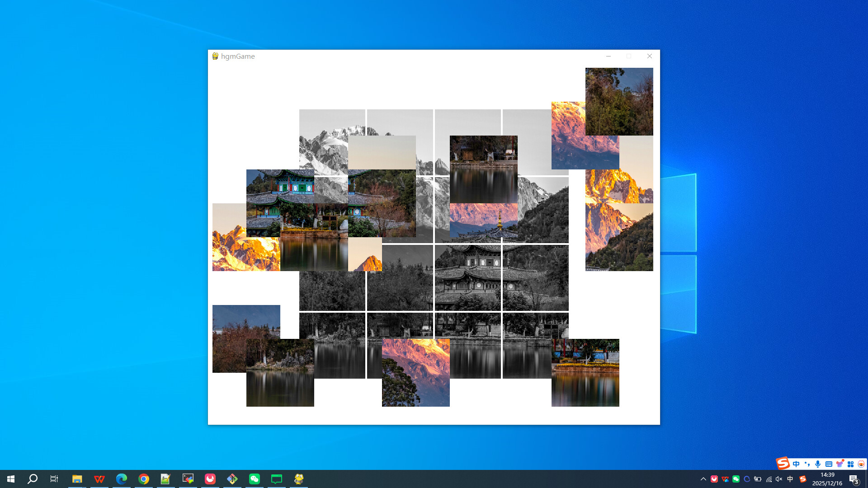
Task: Open WPS Office from the taskbar
Action: 99,479
